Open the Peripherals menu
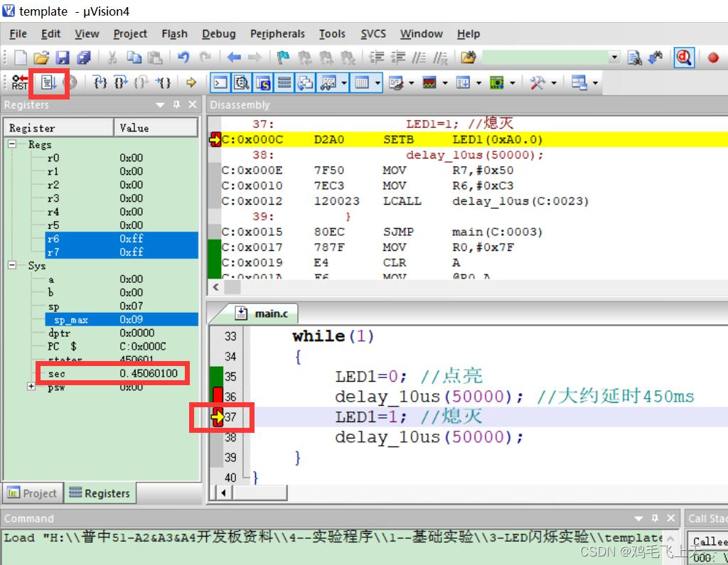 (277, 34)
